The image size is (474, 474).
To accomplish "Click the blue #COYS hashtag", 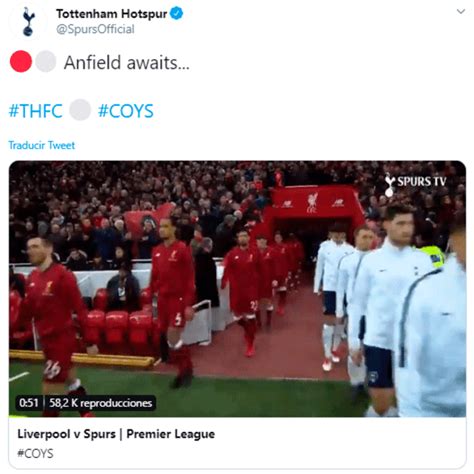I will coord(126,111).
